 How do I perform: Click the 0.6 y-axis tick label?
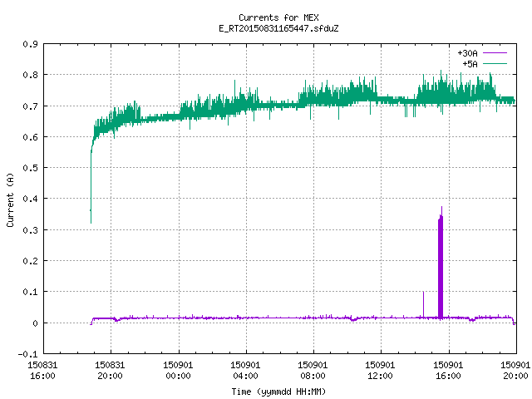[x=30, y=137]
